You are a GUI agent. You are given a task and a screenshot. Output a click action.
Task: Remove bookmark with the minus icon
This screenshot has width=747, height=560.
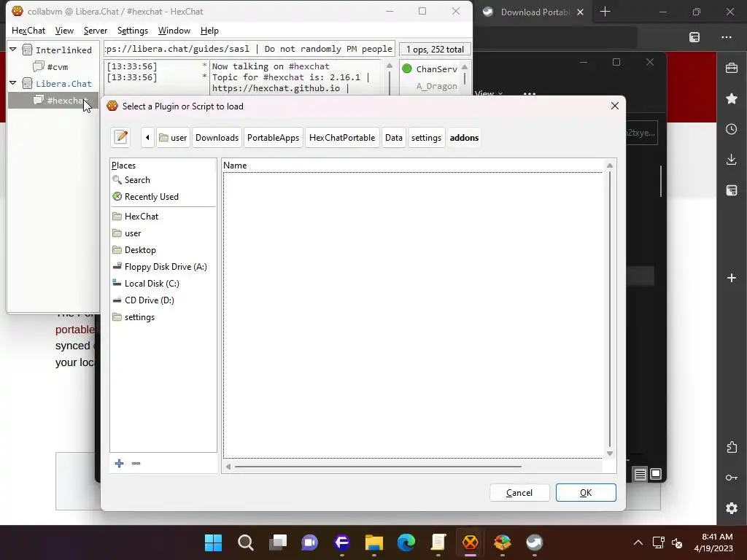(x=136, y=463)
